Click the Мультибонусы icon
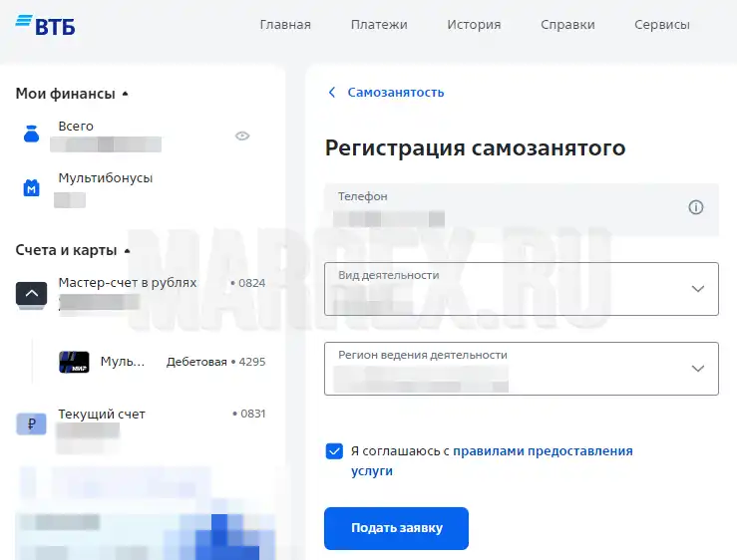This screenshot has width=737, height=560. (32, 188)
